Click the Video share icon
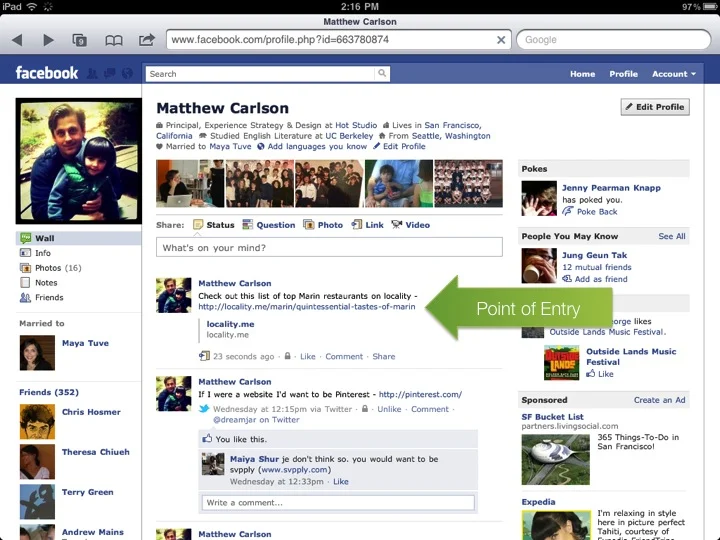720x540 pixels. 397,225
